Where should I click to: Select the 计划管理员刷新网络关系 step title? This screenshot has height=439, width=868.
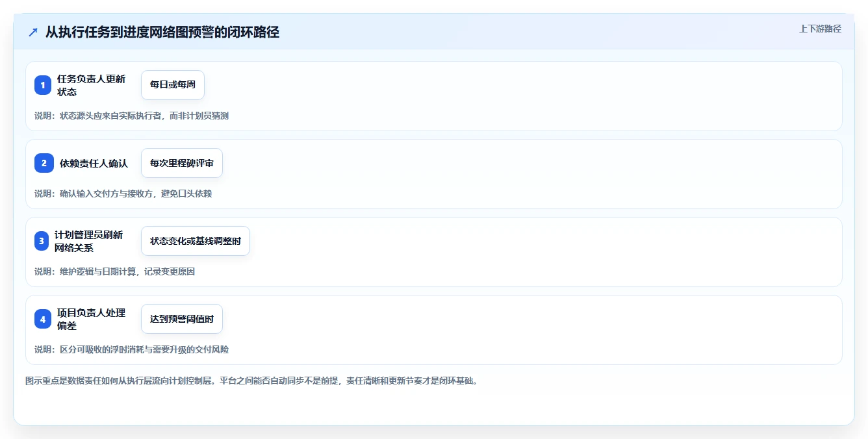click(88, 241)
